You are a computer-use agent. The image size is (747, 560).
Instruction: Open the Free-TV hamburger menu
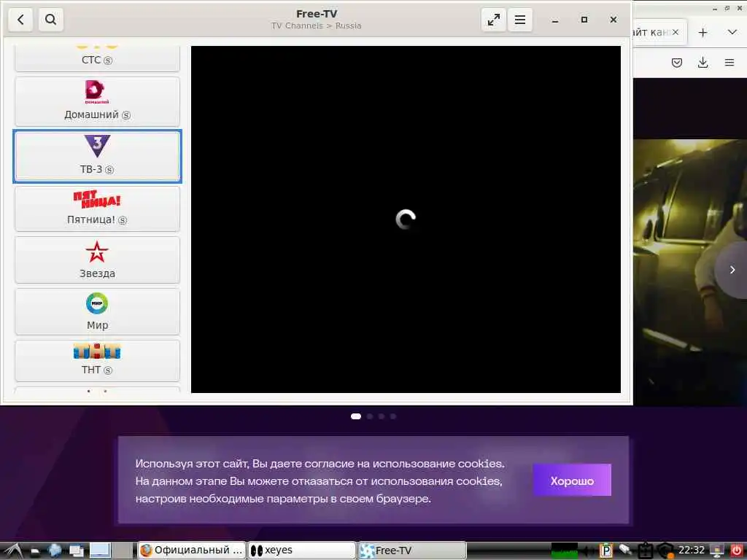click(519, 20)
